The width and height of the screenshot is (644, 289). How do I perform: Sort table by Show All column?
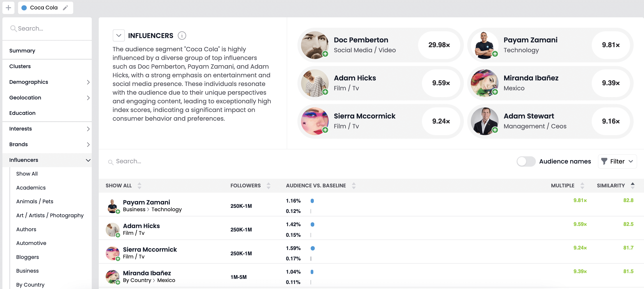tap(139, 185)
